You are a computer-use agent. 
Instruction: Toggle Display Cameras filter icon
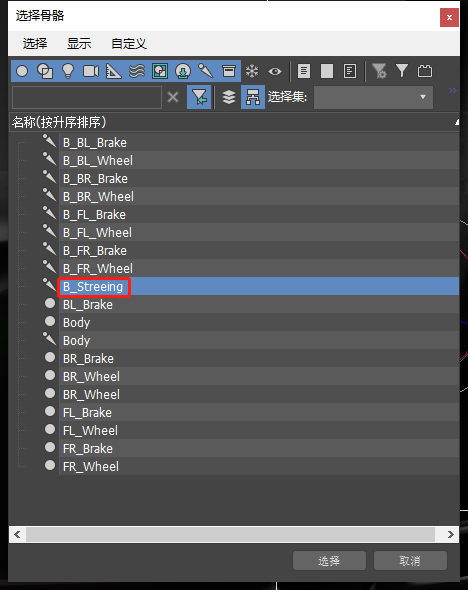(x=91, y=71)
